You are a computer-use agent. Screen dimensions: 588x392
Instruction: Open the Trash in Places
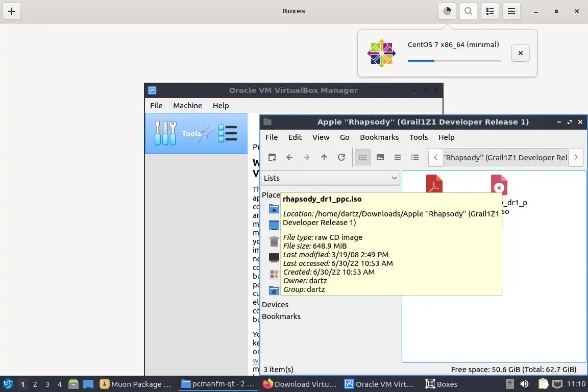point(274,241)
